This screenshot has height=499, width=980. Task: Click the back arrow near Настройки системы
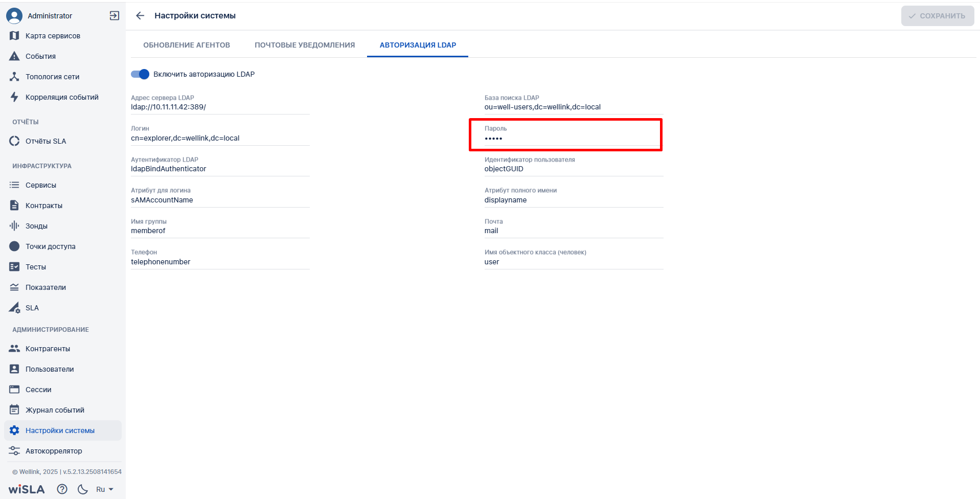tap(140, 16)
